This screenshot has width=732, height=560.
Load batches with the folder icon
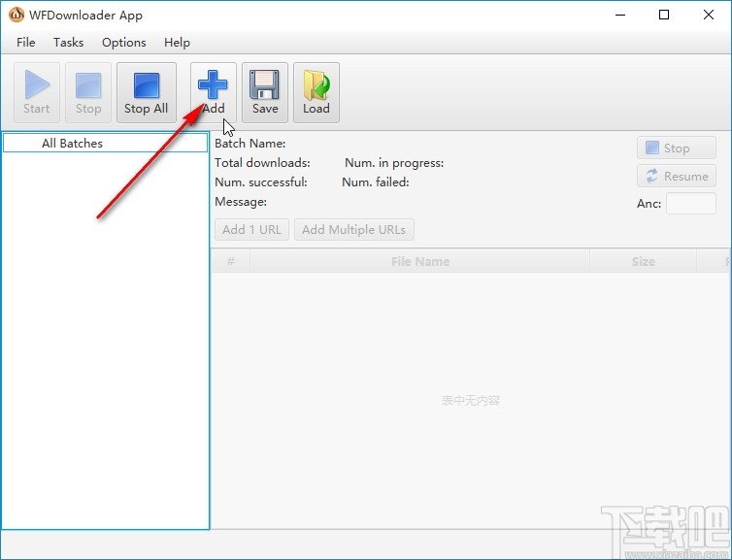click(316, 92)
